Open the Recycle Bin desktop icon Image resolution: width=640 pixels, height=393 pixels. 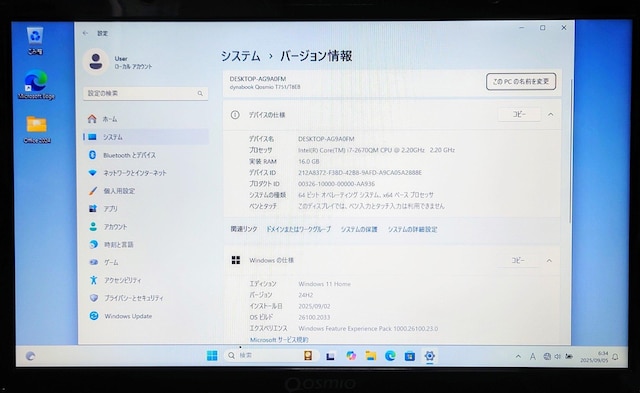point(35,41)
